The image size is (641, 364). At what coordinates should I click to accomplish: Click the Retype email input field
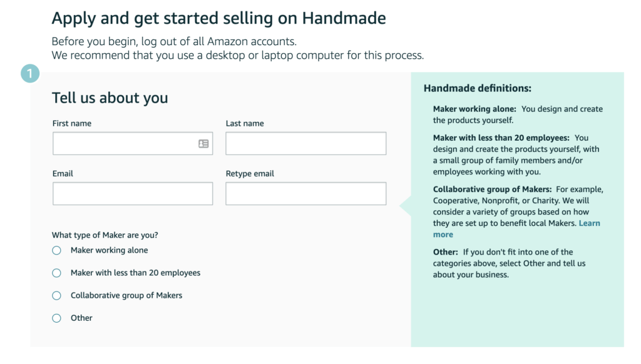pos(305,194)
